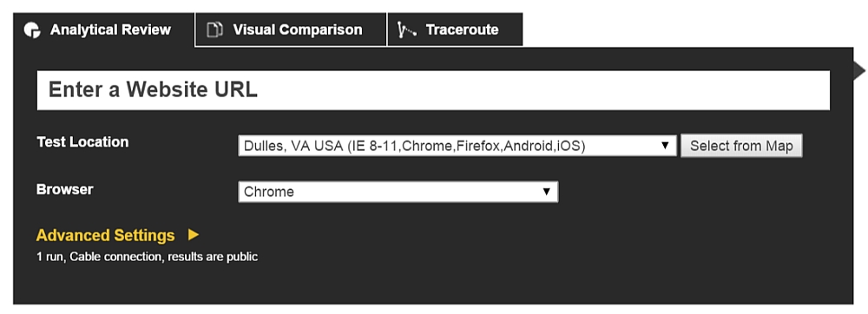Click the yellow triangle beside Advanced Settings
The height and width of the screenshot is (314, 868).
(194, 235)
